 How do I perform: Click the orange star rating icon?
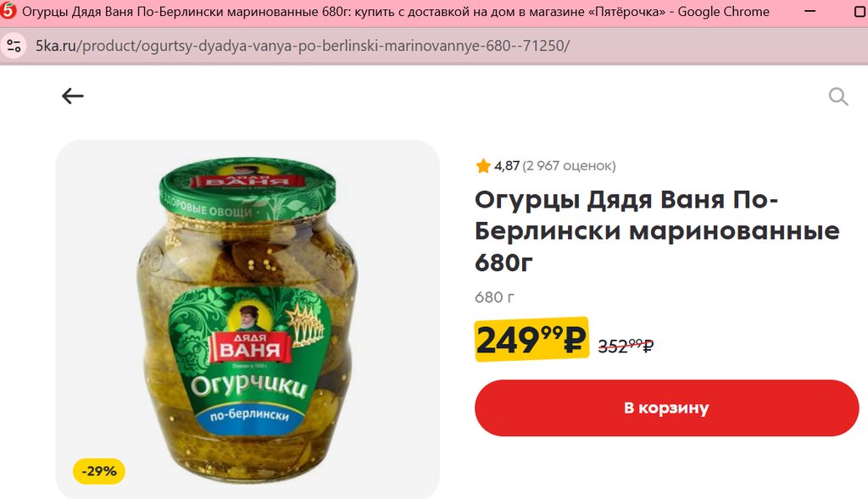482,165
